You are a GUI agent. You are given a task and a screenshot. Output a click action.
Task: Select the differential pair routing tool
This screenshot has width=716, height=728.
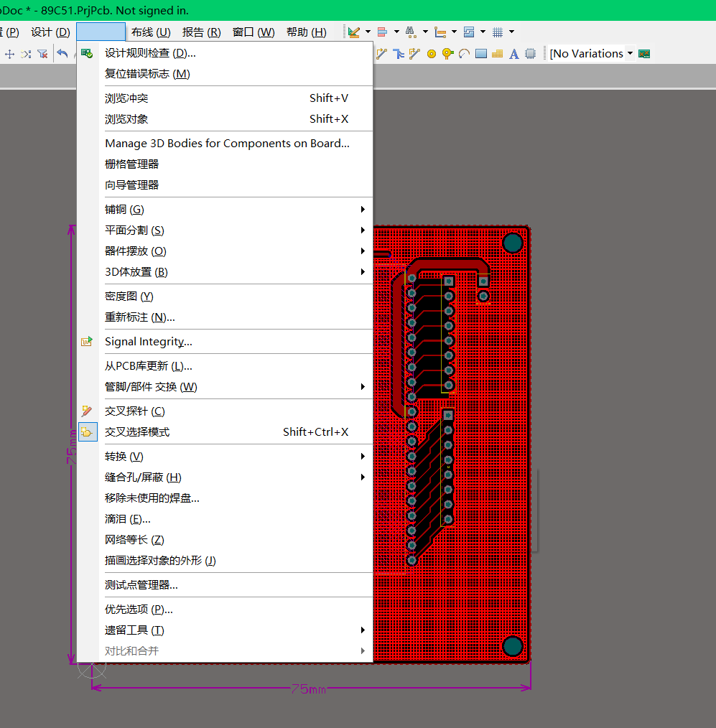tap(399, 54)
